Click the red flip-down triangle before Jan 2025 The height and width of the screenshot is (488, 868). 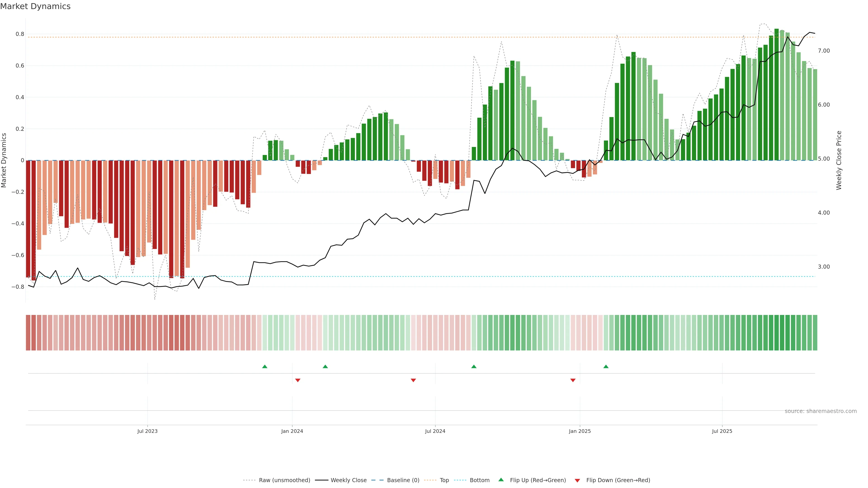(x=573, y=380)
